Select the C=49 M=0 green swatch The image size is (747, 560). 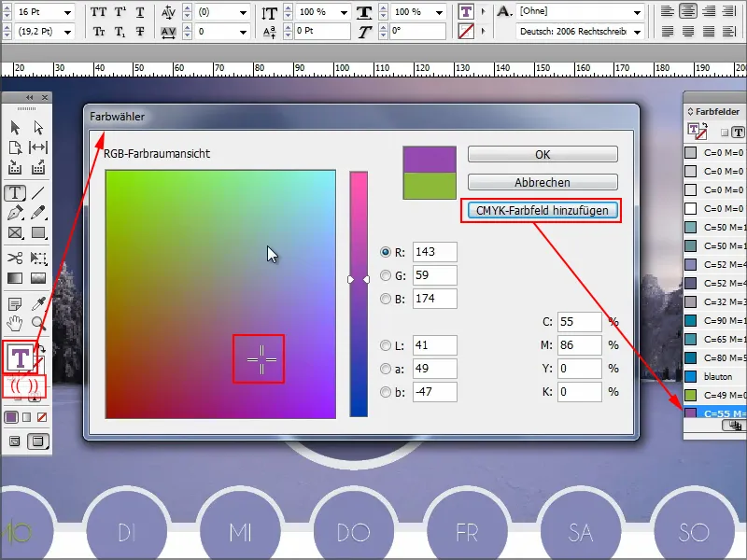(x=714, y=395)
